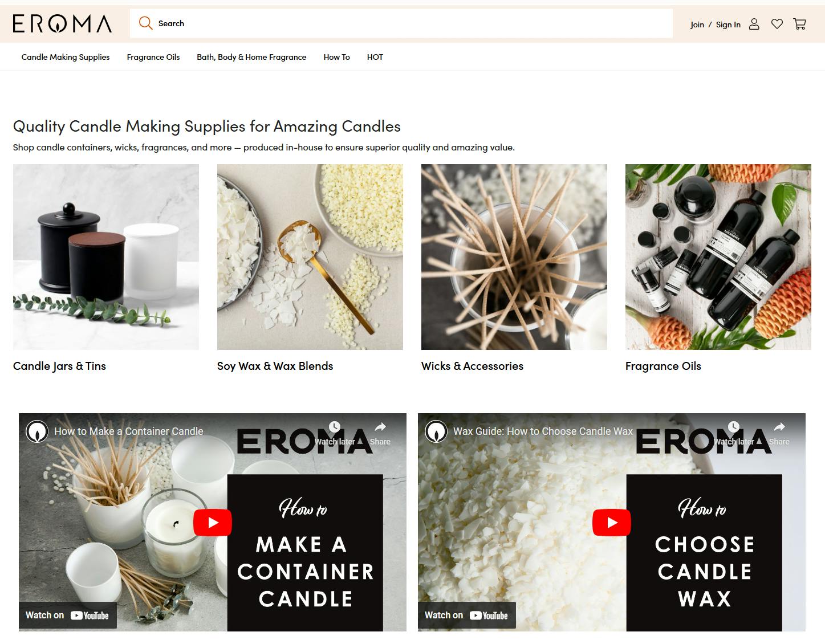Open the Fragrance Oils menu
The image size is (825, 644).
pos(153,57)
